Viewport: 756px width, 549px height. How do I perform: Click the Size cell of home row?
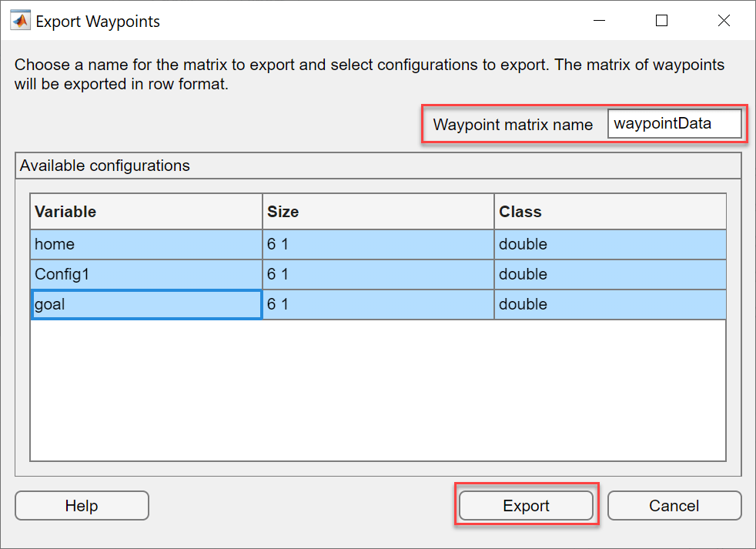click(x=378, y=244)
